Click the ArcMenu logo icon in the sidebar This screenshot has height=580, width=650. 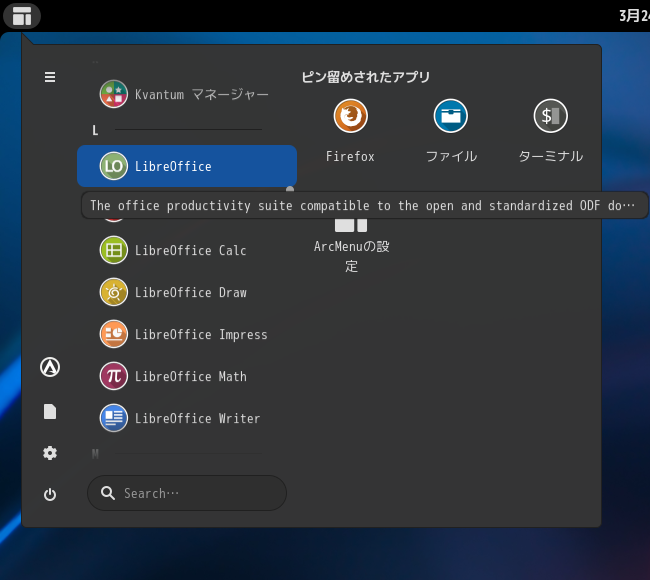click(x=50, y=367)
